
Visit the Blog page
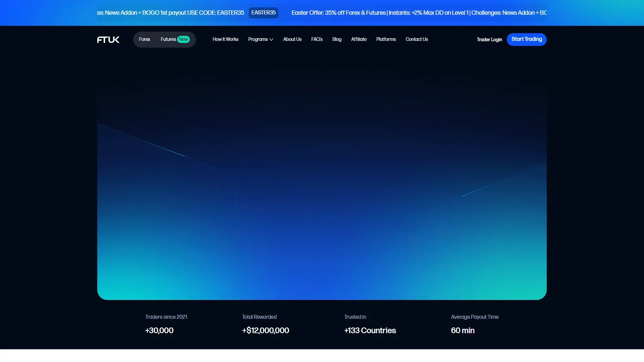[x=337, y=39]
